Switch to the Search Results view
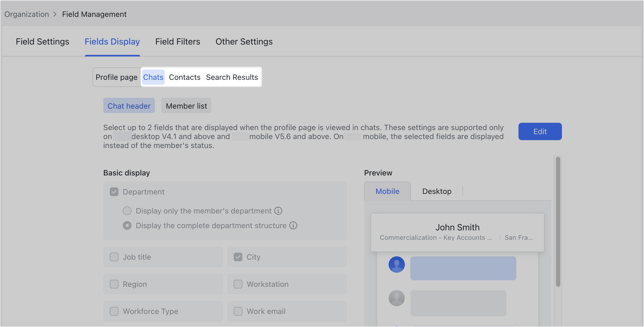The image size is (644, 327). tap(232, 77)
